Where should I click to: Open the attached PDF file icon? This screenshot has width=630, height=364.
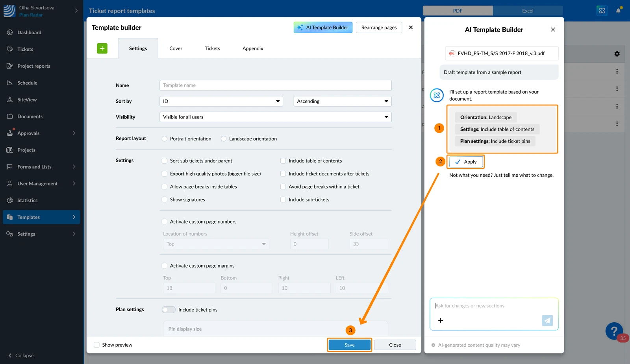(452, 53)
